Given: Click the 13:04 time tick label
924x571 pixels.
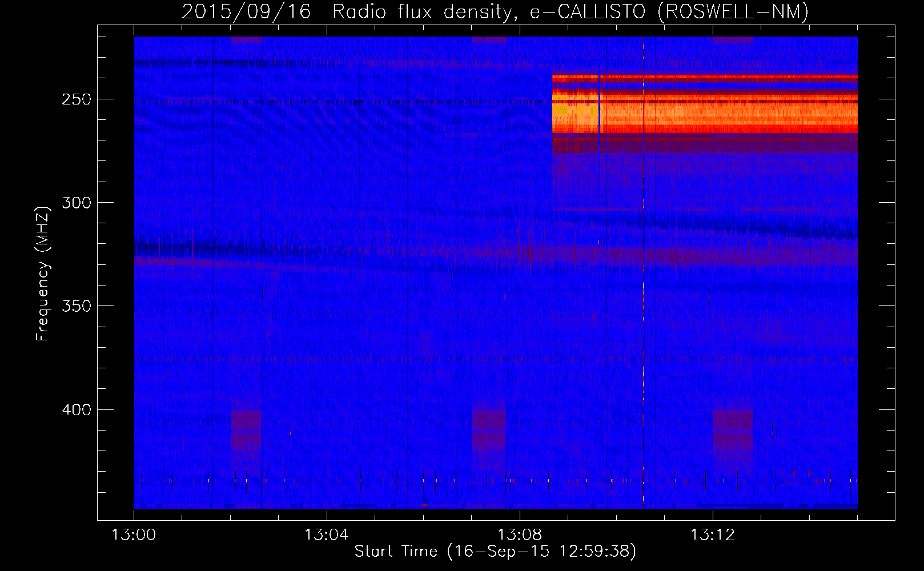Looking at the screenshot, I should coord(326,535).
